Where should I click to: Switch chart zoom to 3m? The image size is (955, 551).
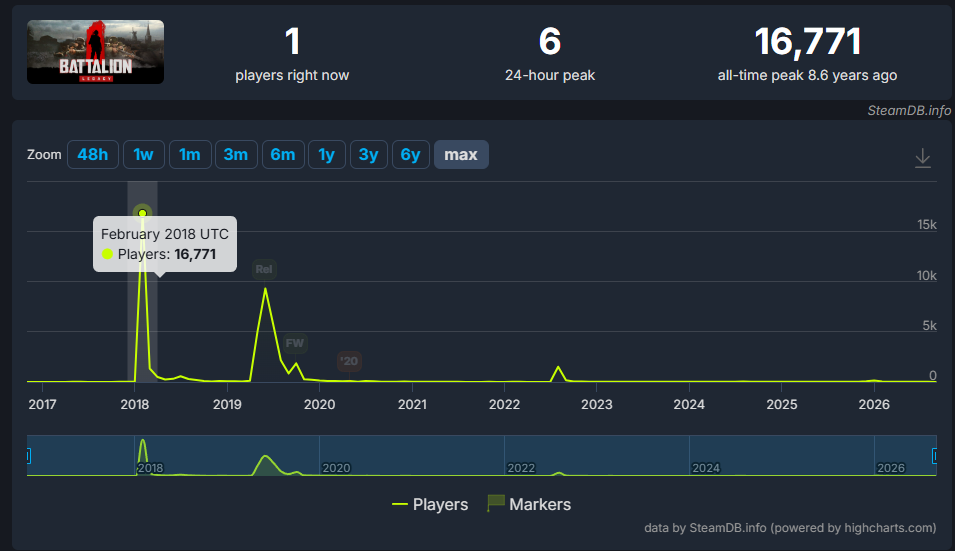236,155
